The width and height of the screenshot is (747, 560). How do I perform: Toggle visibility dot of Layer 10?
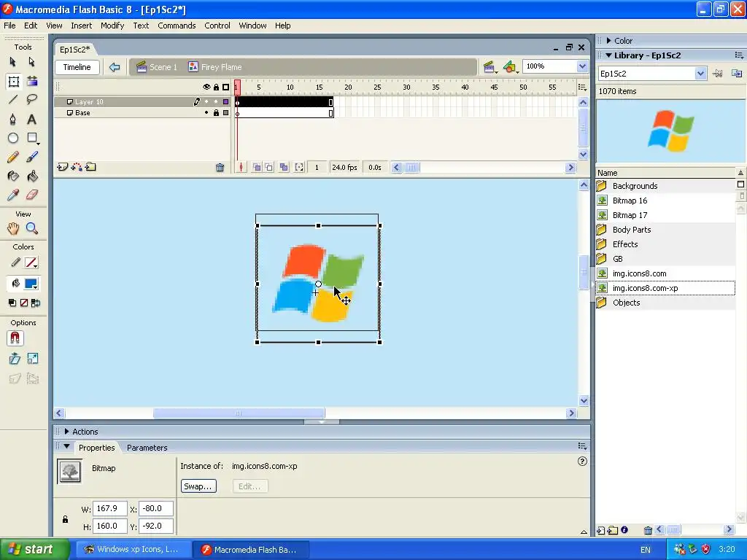(206, 101)
